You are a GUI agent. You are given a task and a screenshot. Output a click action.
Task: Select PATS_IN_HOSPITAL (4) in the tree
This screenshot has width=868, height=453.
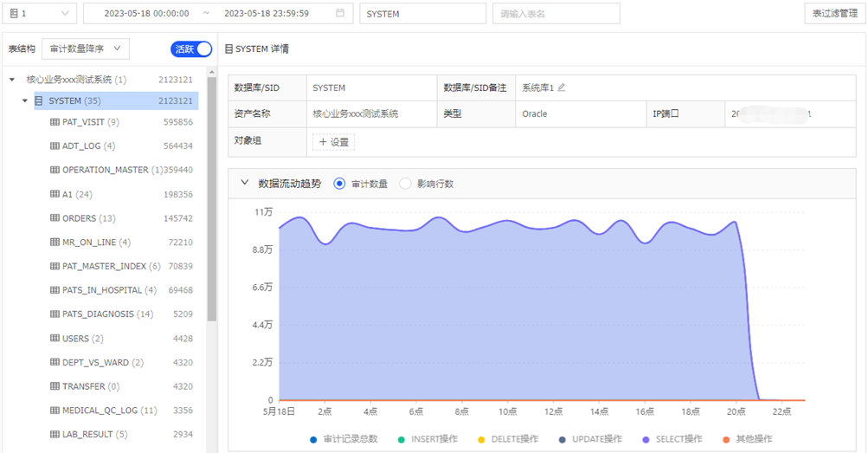[x=110, y=289]
